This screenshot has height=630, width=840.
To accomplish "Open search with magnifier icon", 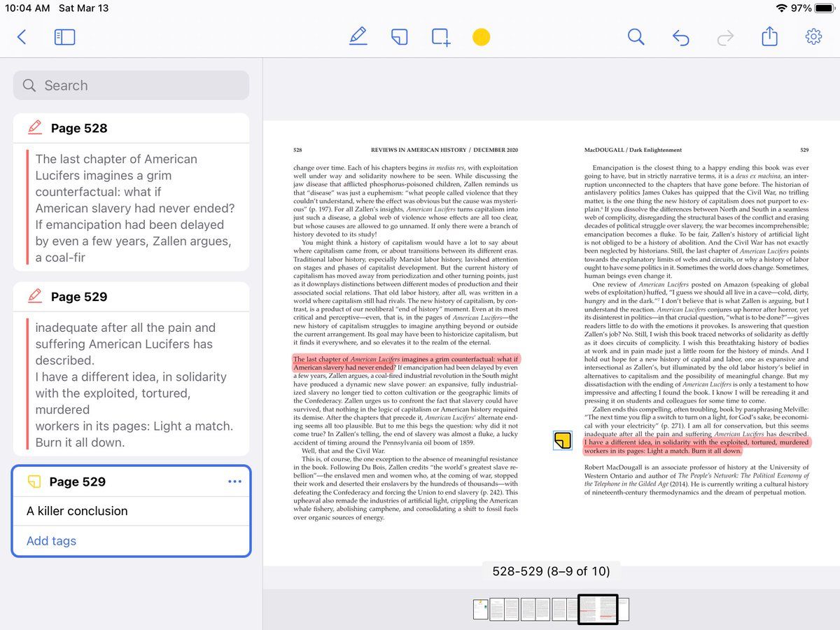I will [x=636, y=37].
